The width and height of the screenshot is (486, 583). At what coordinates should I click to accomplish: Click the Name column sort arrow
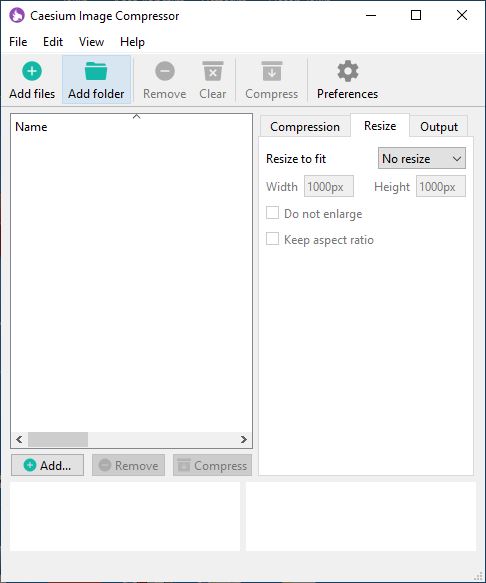point(136,116)
